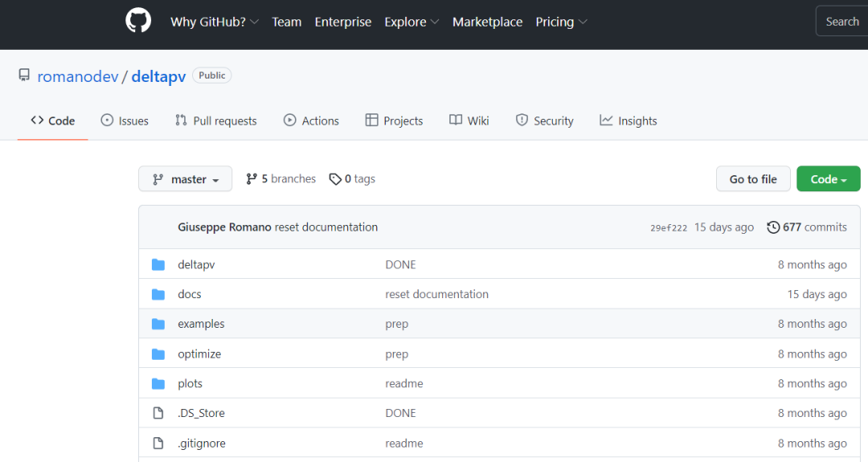Open the romanodev owner profile link
This screenshot has height=462, width=868.
pyautogui.click(x=77, y=76)
